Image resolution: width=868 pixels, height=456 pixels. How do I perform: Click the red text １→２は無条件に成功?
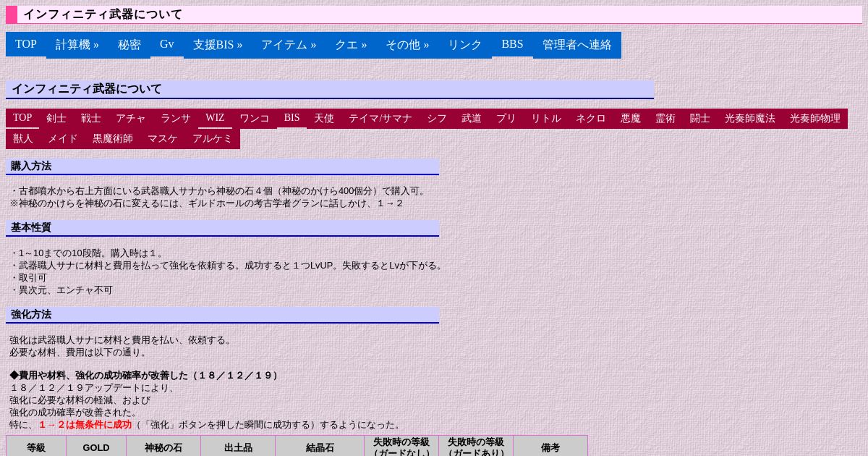(x=85, y=425)
